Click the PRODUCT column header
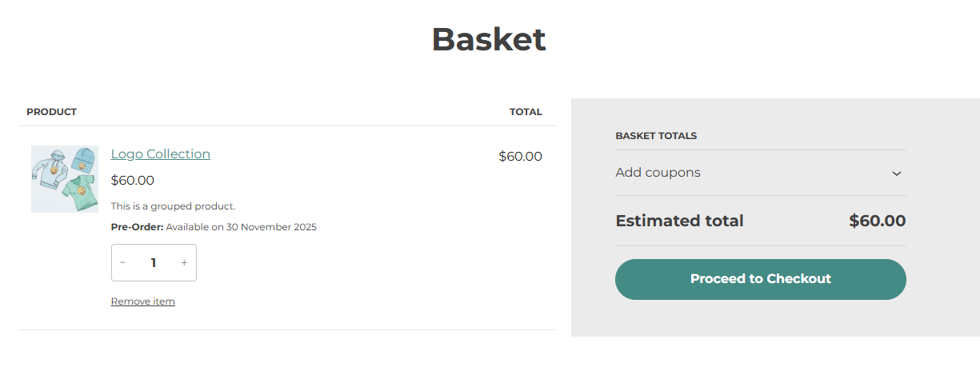This screenshot has width=980, height=379. tap(51, 112)
